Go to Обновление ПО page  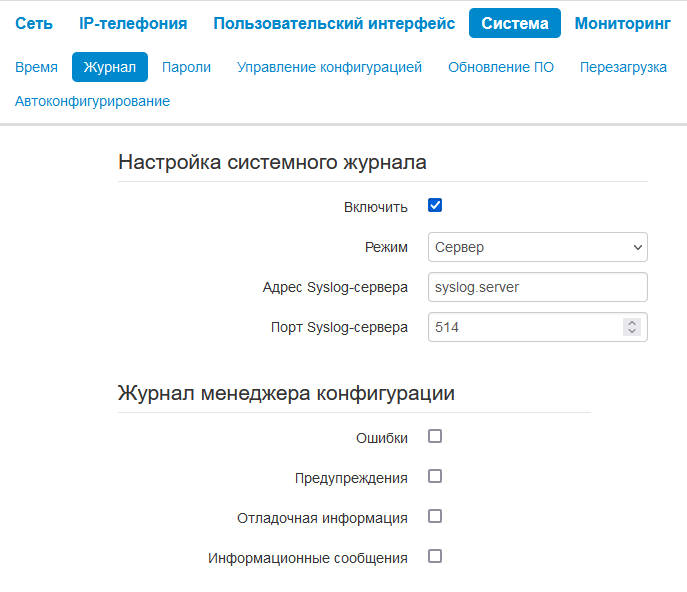click(501, 67)
